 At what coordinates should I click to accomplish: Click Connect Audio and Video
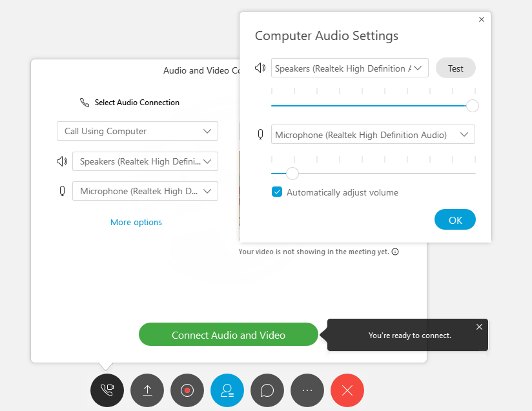pyautogui.click(x=228, y=334)
